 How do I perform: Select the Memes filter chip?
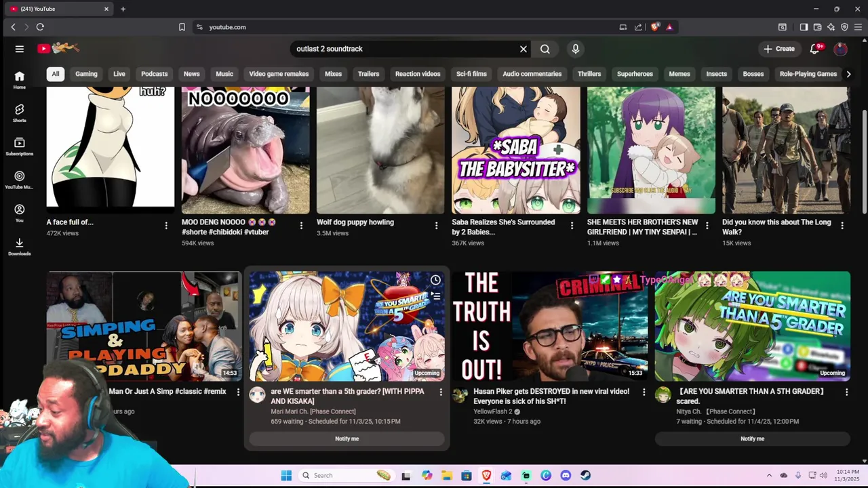pos(679,74)
